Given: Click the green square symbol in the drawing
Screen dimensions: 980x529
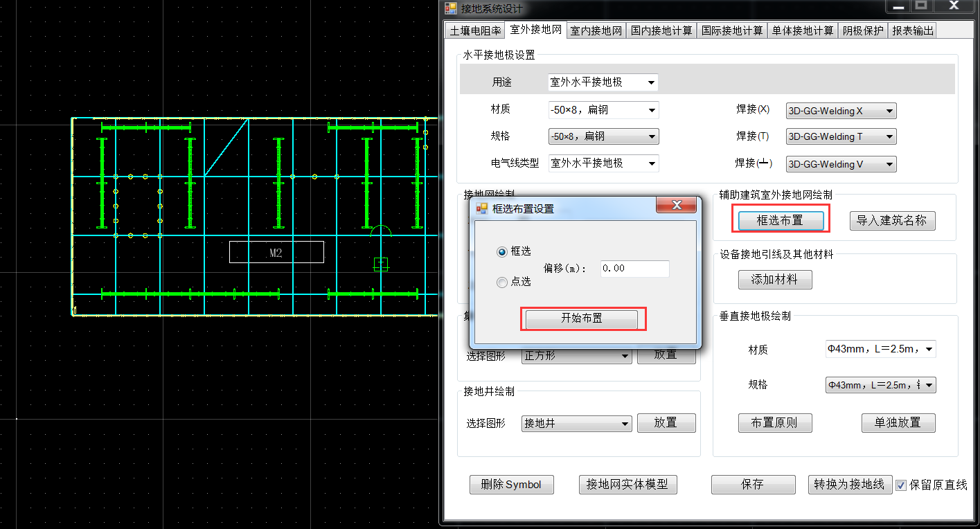Looking at the screenshot, I should (380, 263).
